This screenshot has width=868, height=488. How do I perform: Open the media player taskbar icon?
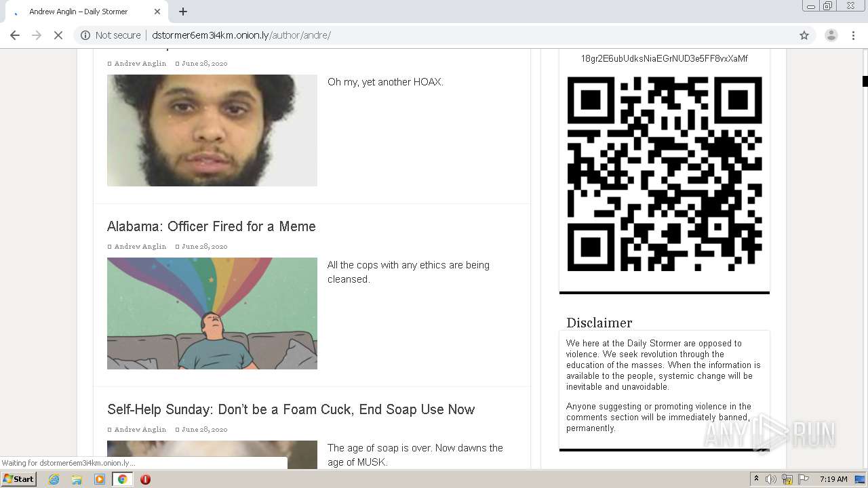coord(100,479)
